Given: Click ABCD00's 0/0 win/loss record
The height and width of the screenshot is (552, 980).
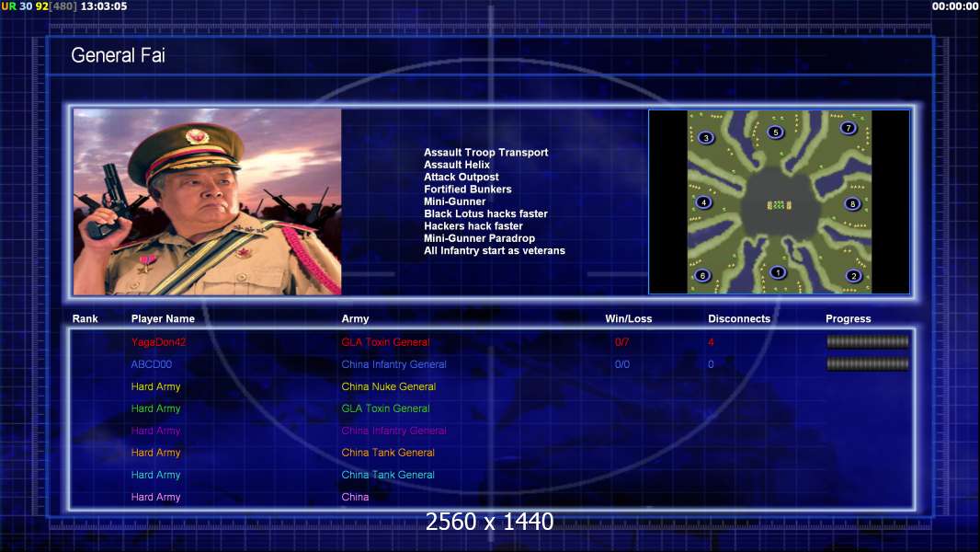Looking at the screenshot, I should click(621, 363).
